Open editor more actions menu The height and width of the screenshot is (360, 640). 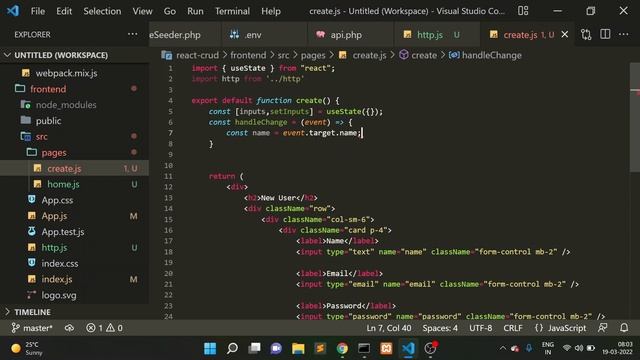coord(624,35)
